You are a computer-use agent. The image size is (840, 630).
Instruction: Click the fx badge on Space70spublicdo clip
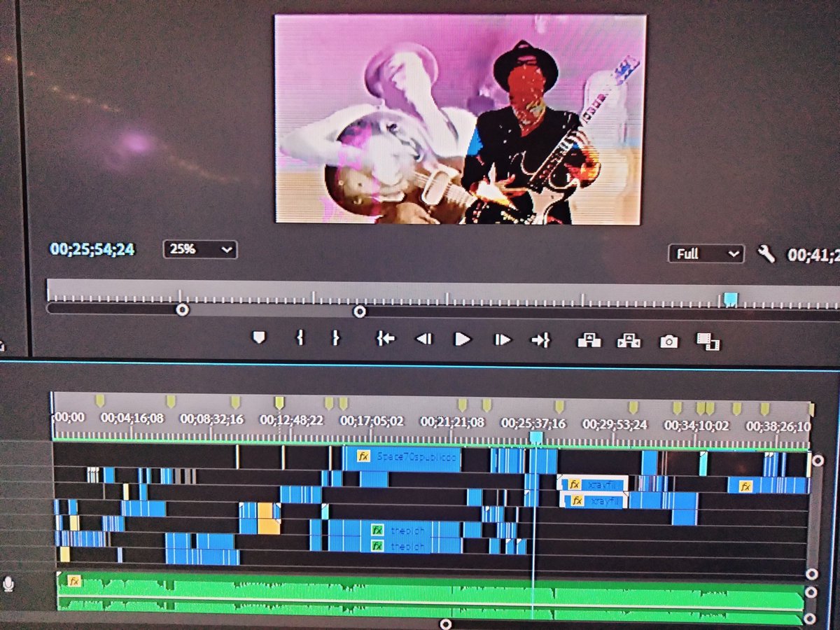point(363,456)
